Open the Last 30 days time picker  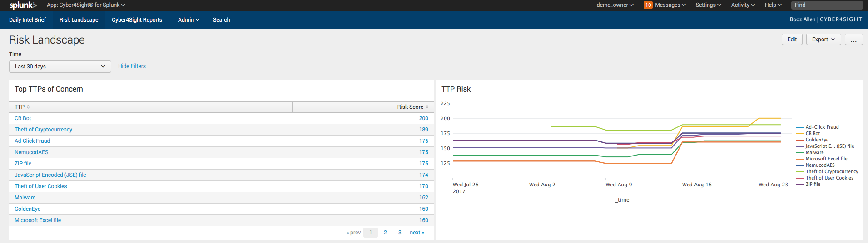coord(60,66)
